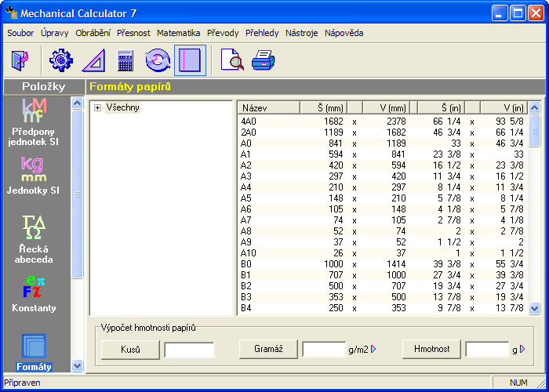Open the Soubor menu
Image resolution: width=549 pixels, height=392 pixels.
click(x=20, y=33)
